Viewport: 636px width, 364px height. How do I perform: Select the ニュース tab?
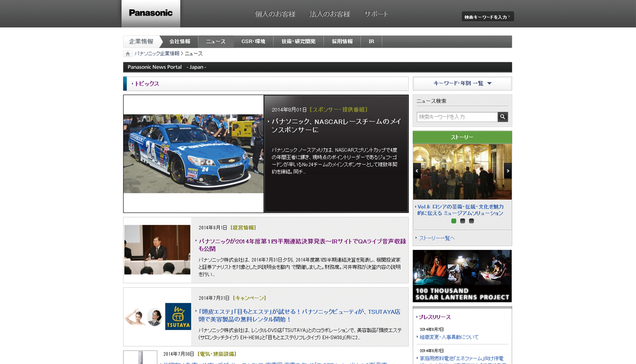(x=216, y=42)
